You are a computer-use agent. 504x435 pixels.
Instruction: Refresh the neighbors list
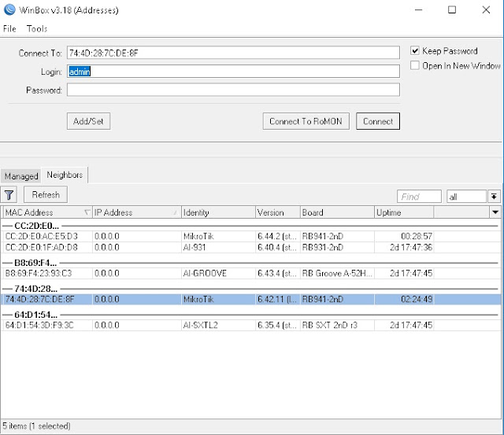click(x=46, y=194)
